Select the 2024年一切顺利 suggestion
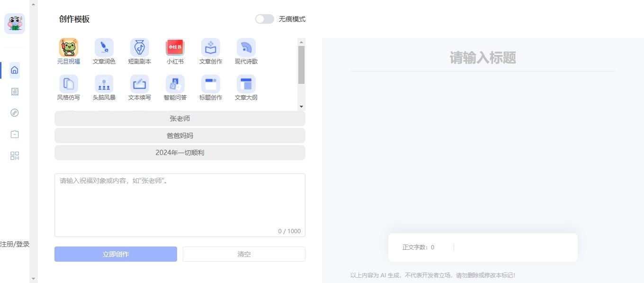 click(180, 153)
